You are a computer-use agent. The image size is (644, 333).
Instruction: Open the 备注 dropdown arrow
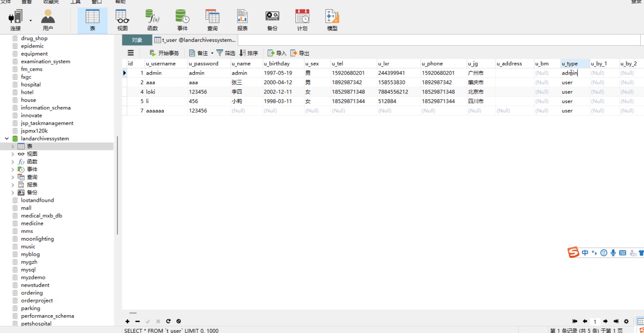click(x=212, y=53)
